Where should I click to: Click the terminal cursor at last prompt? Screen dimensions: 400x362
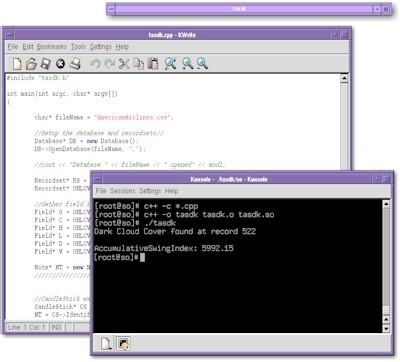pyautogui.click(x=142, y=257)
